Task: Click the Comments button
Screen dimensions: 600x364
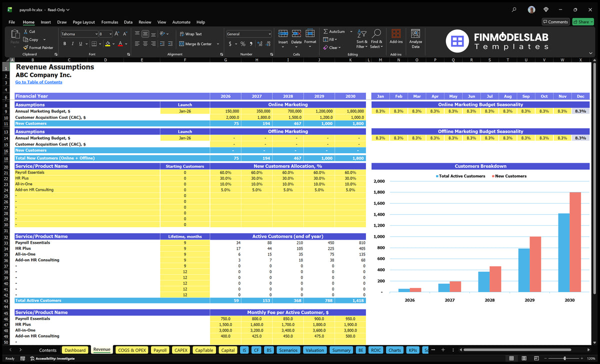Action: tap(555, 22)
